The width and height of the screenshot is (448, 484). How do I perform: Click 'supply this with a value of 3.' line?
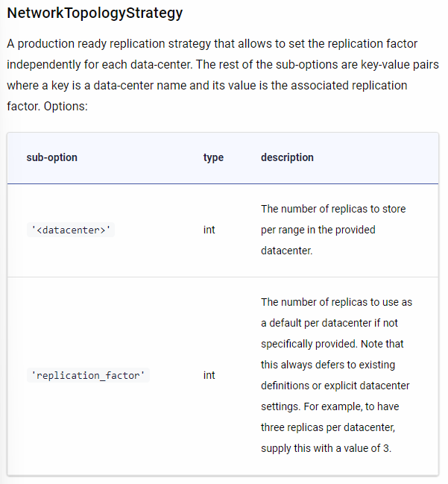click(326, 448)
